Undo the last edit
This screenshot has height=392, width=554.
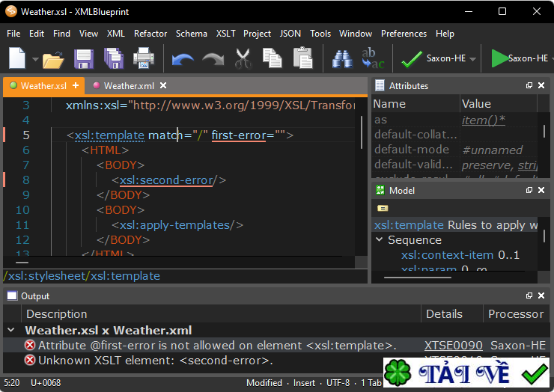(182, 58)
